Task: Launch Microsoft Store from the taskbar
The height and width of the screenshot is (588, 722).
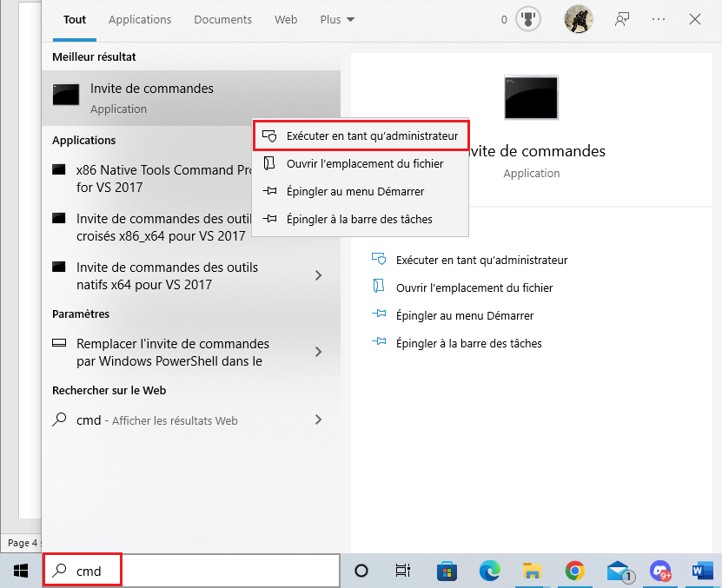Action: [x=447, y=571]
